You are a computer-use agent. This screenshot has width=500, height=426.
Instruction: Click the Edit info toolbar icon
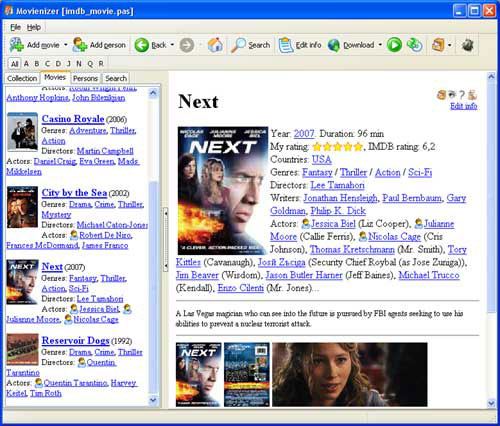tap(285, 45)
